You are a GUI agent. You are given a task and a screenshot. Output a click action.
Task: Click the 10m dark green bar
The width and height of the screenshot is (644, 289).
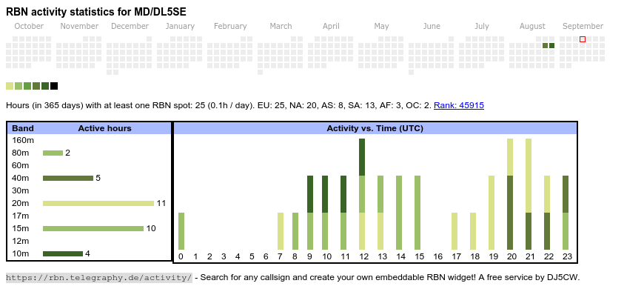point(63,253)
